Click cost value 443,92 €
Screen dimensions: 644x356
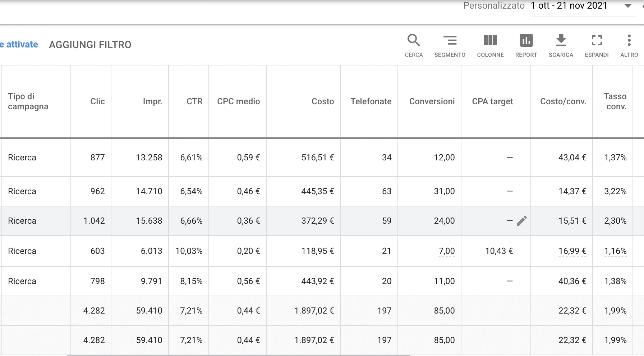tap(318, 281)
